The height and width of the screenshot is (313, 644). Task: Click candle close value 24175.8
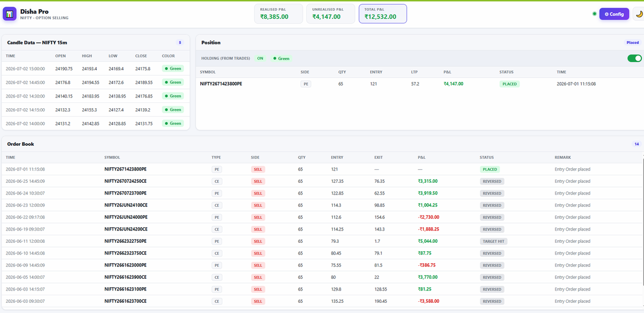point(143,69)
